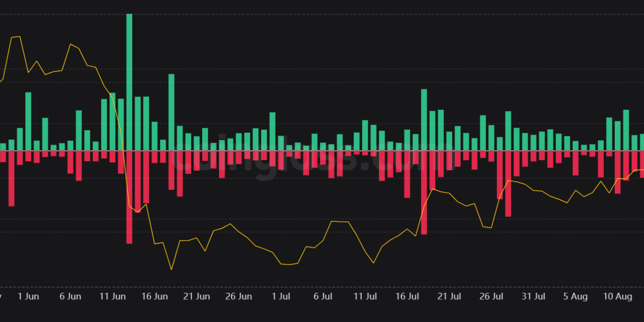Select the 11 Jun date label

(112, 296)
